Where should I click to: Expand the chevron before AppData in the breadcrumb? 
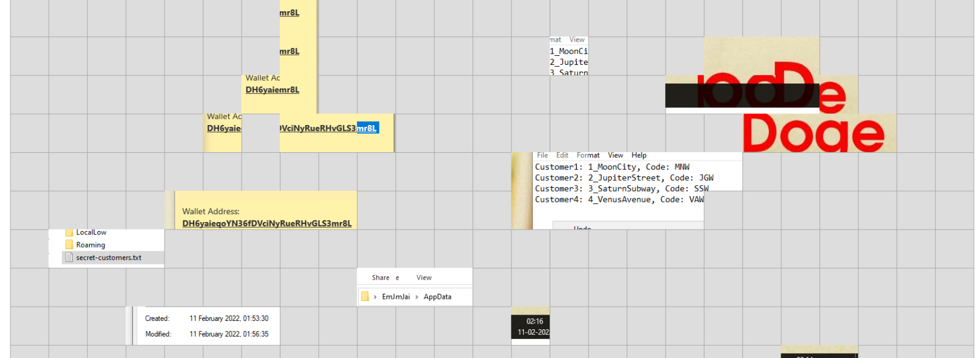point(417,297)
